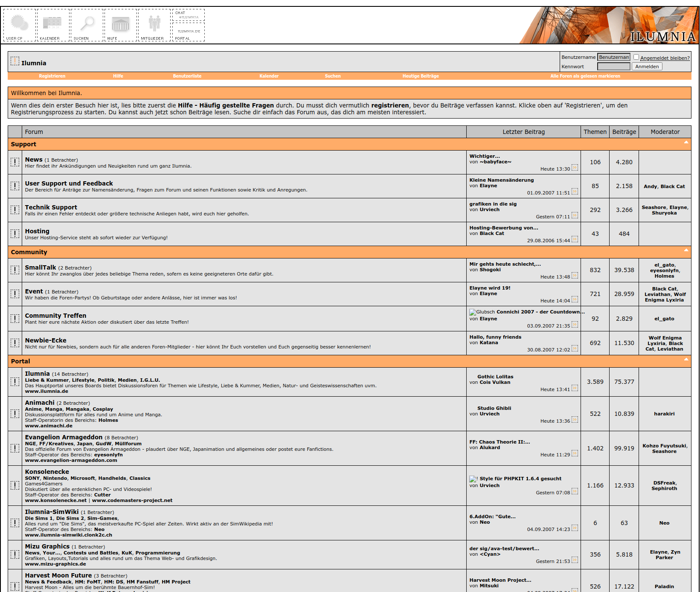Open the SmallTalk forum link
Viewport: 700px width, 592px height.
coord(41,267)
